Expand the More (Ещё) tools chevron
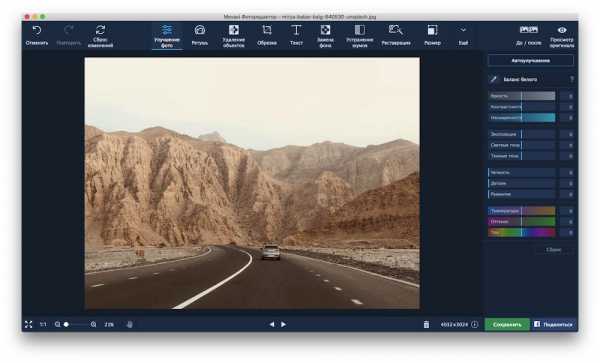 point(463,30)
